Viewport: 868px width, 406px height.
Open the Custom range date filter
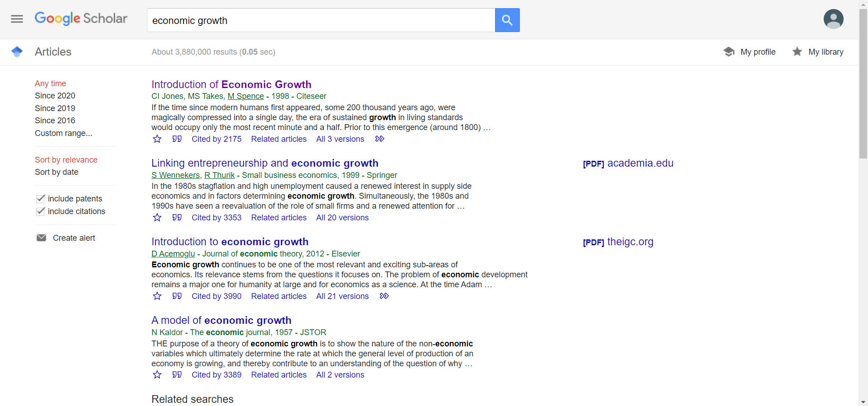pos(63,133)
